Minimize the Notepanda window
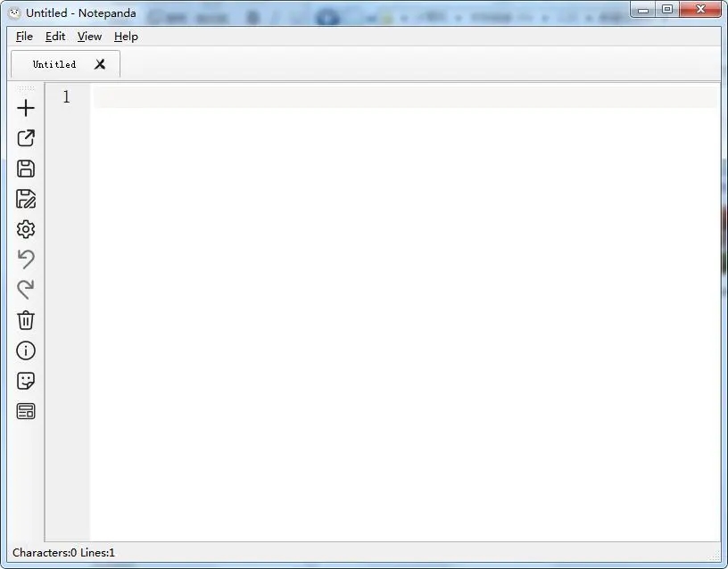The height and width of the screenshot is (569, 728). [643, 10]
